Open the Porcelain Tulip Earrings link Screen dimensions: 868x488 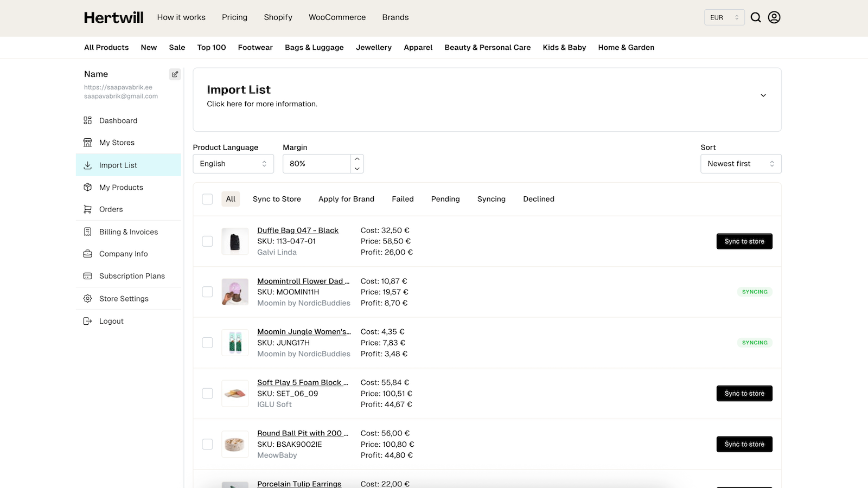[299, 484]
